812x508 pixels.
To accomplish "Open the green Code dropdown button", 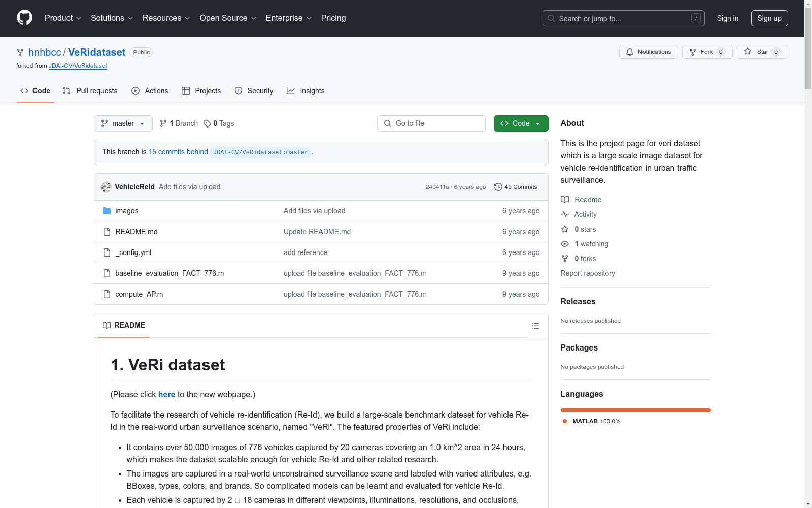I will click(x=521, y=123).
